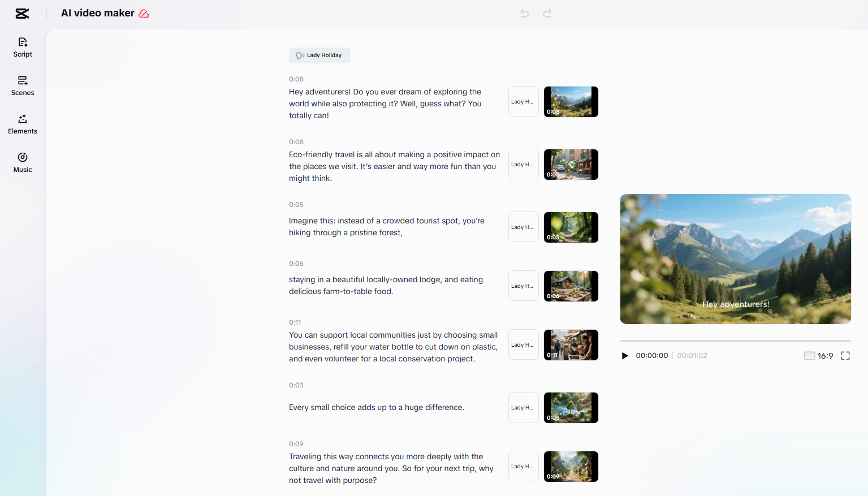The height and width of the screenshot is (496, 868).
Task: Open the Lady Holiday voice selector
Action: pyautogui.click(x=319, y=55)
